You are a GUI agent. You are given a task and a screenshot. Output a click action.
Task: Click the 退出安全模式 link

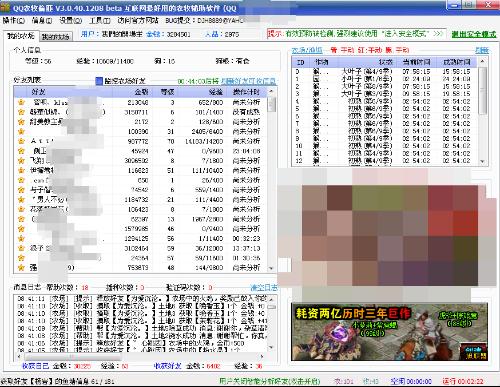click(474, 34)
